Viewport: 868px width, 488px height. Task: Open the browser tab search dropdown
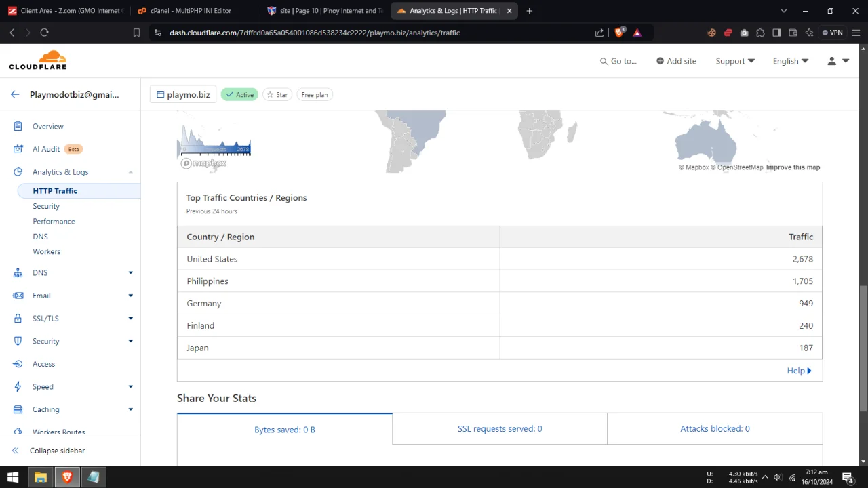pyautogui.click(x=784, y=11)
